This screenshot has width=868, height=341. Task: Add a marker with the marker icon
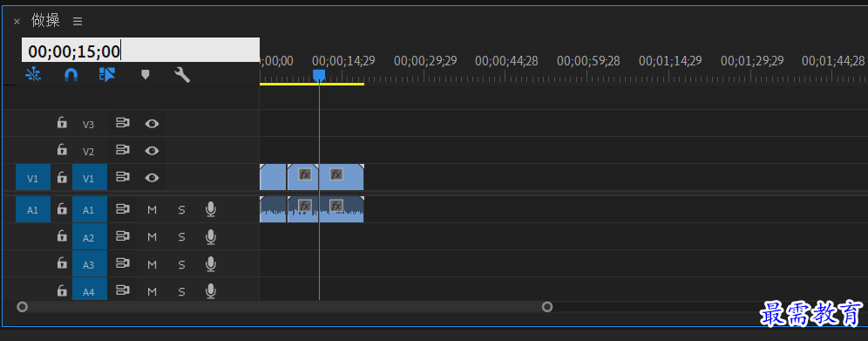145,74
